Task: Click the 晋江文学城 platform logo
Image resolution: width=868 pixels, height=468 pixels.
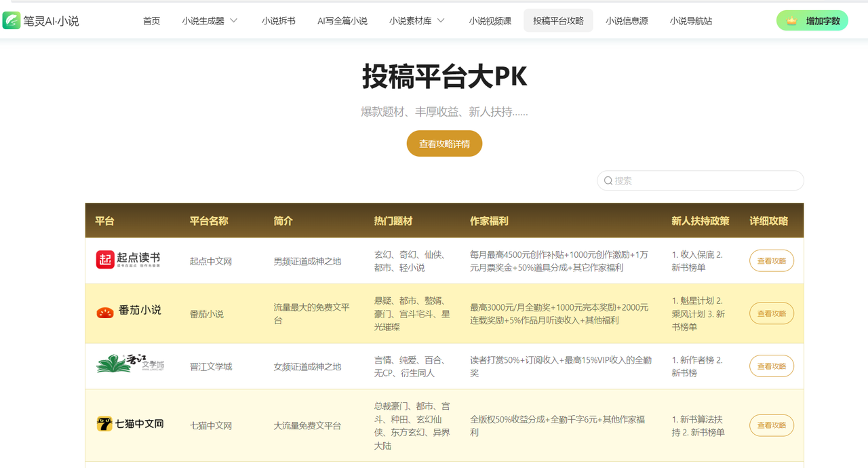Action: (x=130, y=364)
